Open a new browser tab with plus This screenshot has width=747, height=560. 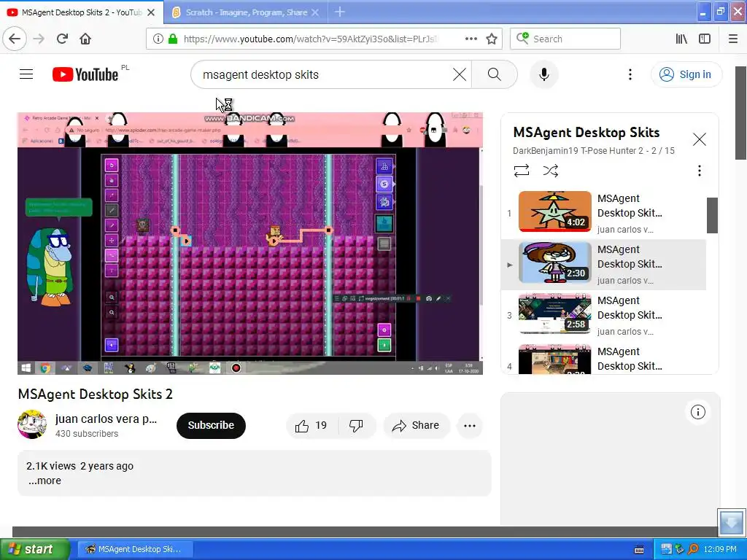pyautogui.click(x=340, y=12)
